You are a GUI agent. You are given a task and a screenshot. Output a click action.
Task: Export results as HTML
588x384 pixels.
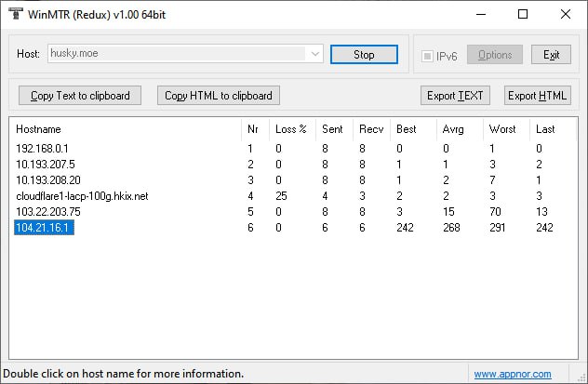pyautogui.click(x=537, y=96)
